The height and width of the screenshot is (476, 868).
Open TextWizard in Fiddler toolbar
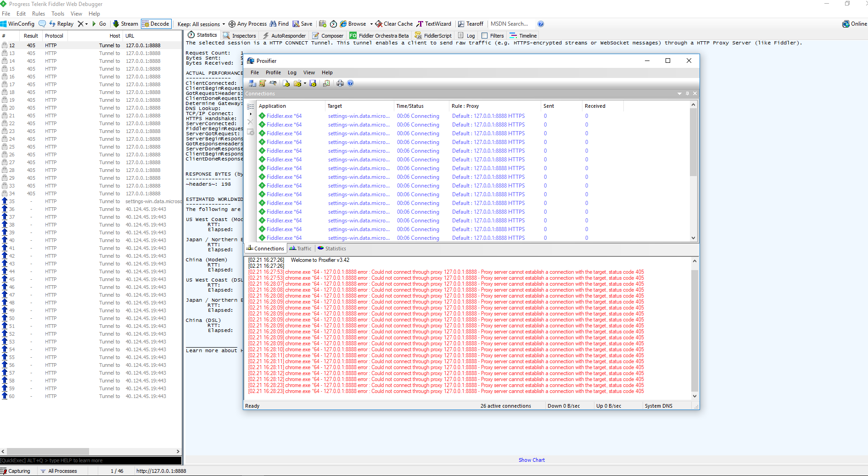tap(434, 24)
